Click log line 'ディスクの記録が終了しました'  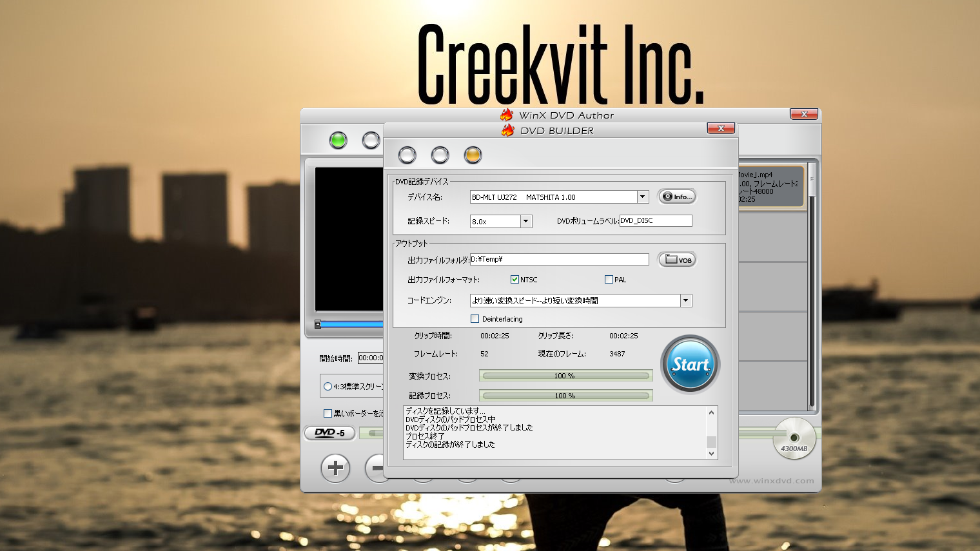(450, 445)
